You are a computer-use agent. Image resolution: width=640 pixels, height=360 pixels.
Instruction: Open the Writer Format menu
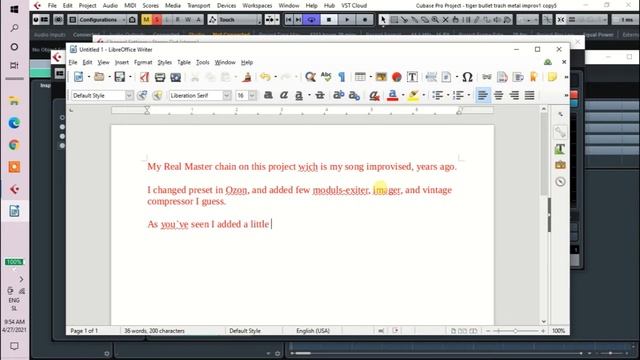143,62
